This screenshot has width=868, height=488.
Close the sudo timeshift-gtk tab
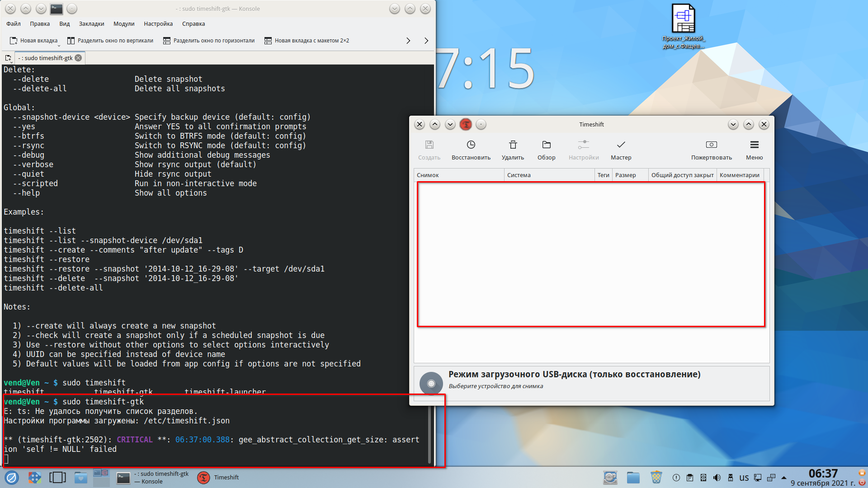pyautogui.click(x=78, y=58)
